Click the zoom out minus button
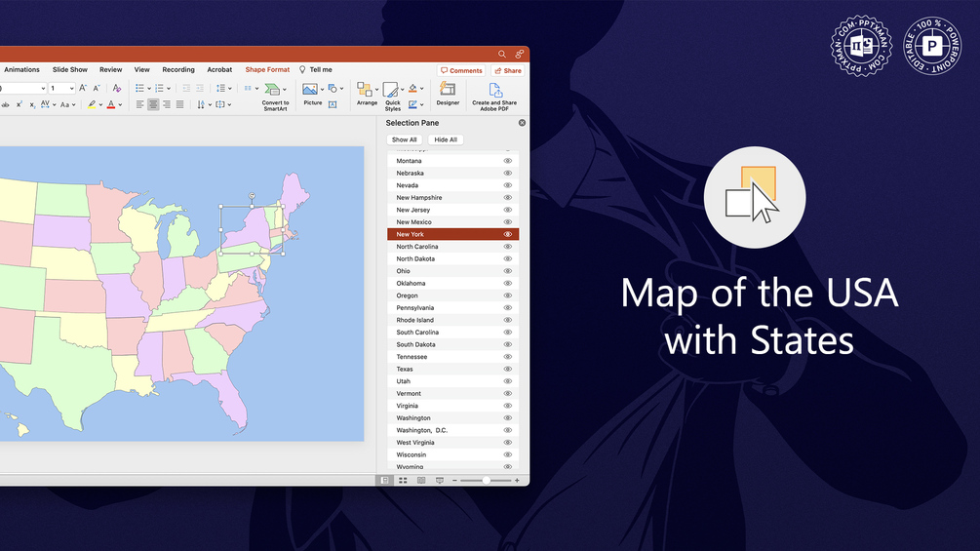Viewport: 980px width, 551px height. pos(454,481)
